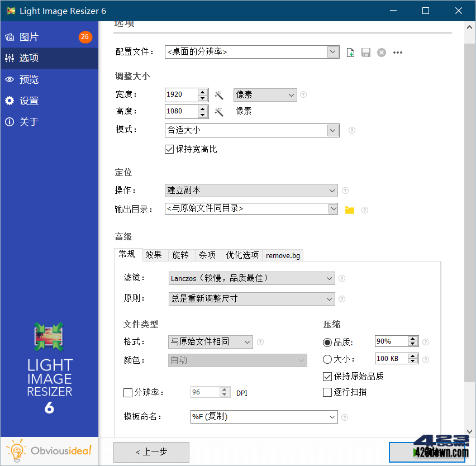Viewport: 476px width, 466px height.
Task: Select the 大小 radio button
Action: pos(326,358)
